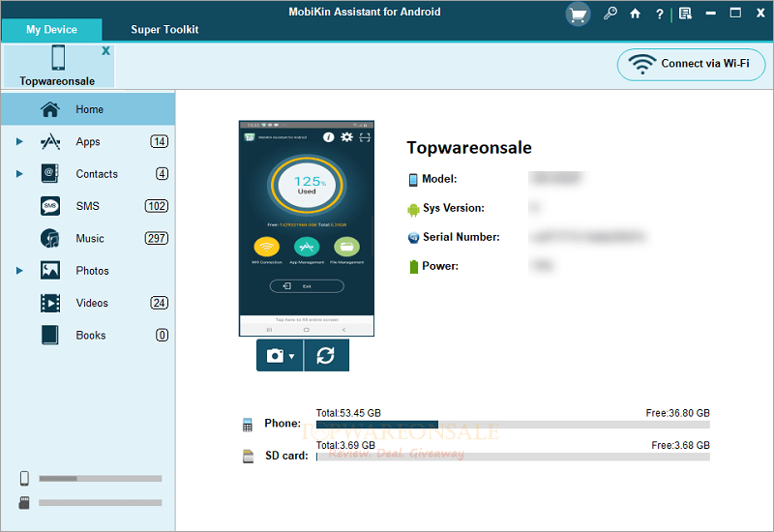This screenshot has width=774, height=532.
Task: Click the info icon in phone preview
Action: tap(328, 137)
